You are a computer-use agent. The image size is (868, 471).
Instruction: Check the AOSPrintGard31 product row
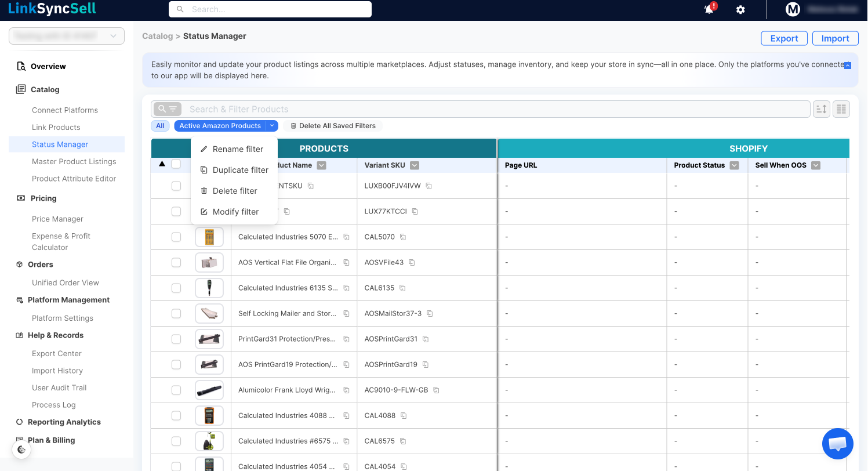[176, 339]
